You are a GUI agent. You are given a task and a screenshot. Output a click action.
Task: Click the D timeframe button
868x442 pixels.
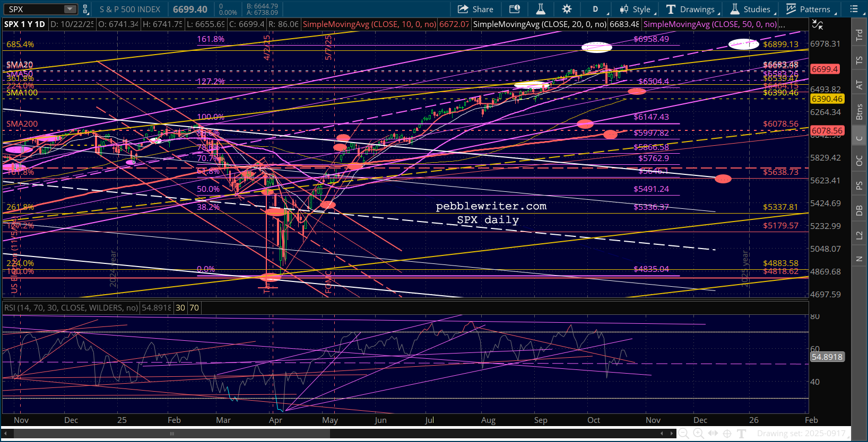(595, 9)
